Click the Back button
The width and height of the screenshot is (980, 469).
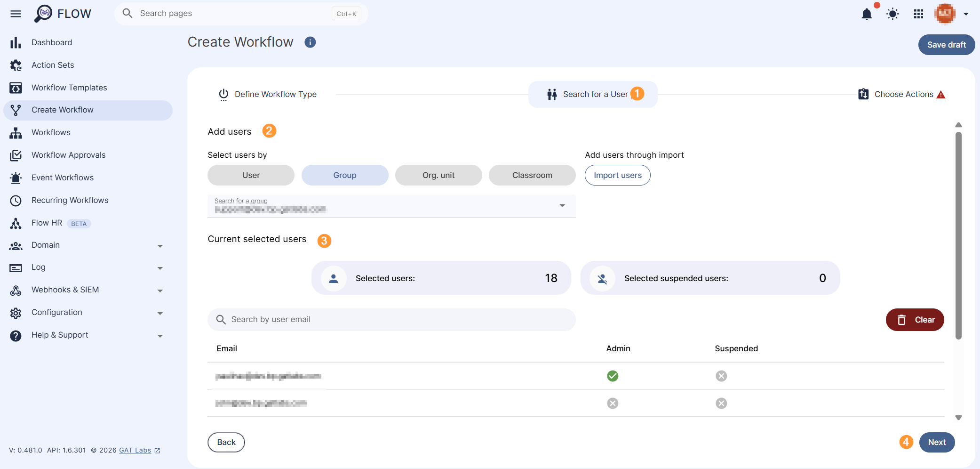pyautogui.click(x=226, y=442)
